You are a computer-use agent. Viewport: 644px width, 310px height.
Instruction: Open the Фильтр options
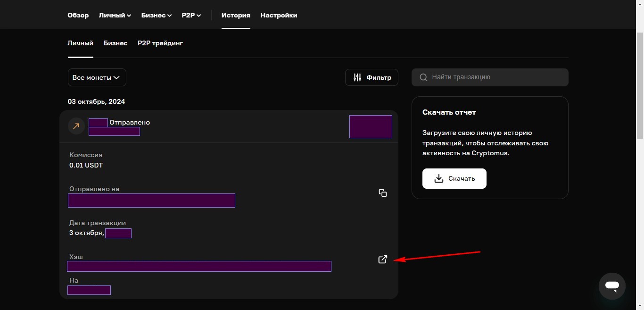coord(372,77)
